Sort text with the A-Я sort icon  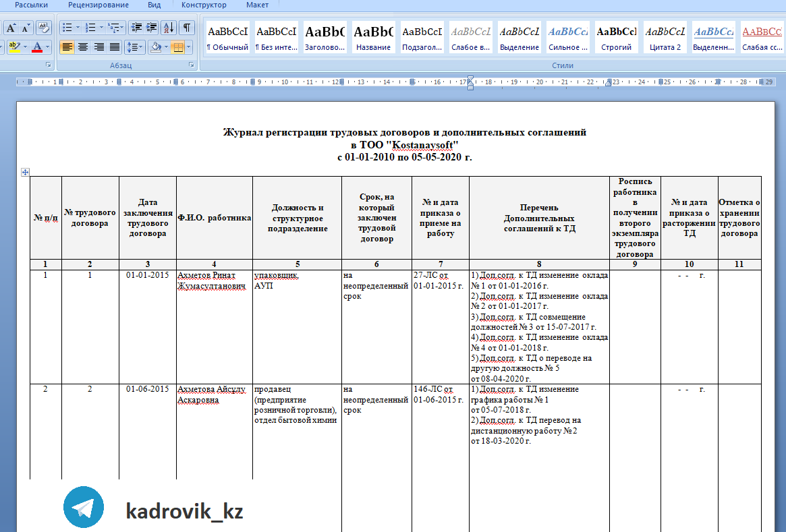point(169,28)
